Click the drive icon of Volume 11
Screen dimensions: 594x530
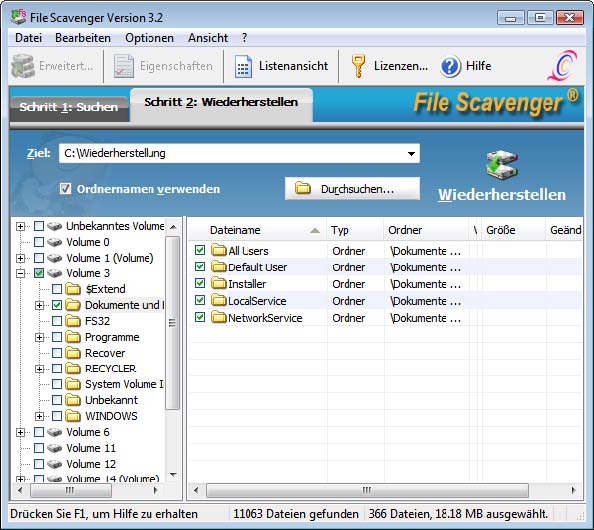pyautogui.click(x=55, y=448)
